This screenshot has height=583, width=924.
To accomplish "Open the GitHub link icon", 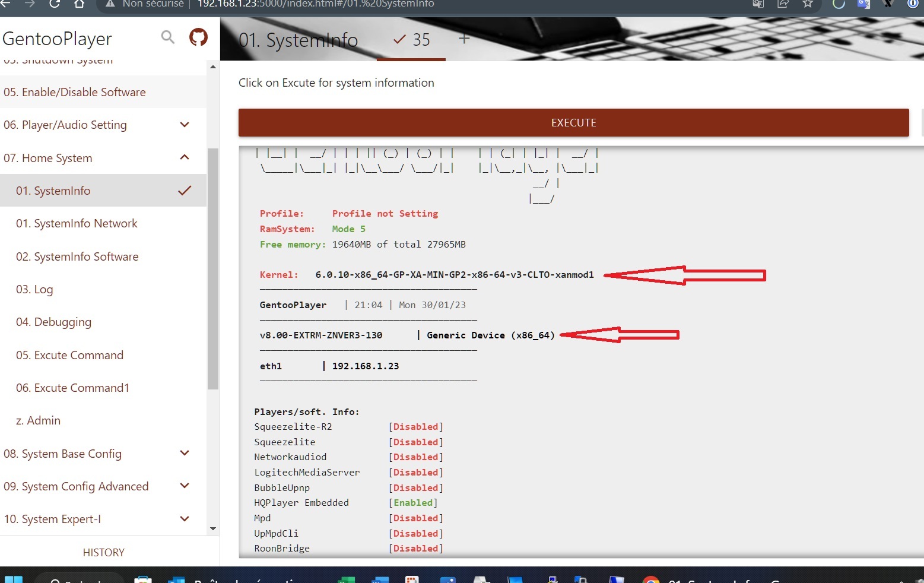I will pyautogui.click(x=198, y=37).
